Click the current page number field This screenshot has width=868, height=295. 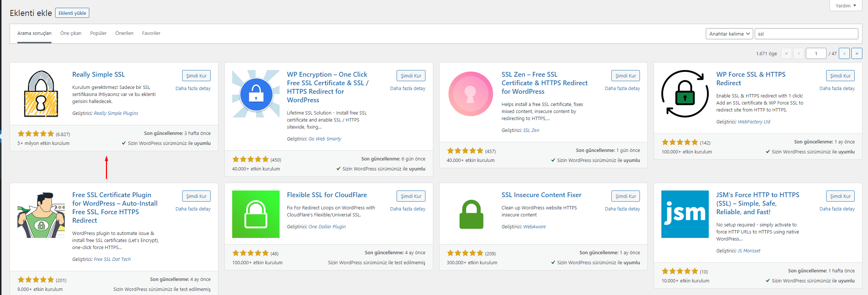click(816, 53)
